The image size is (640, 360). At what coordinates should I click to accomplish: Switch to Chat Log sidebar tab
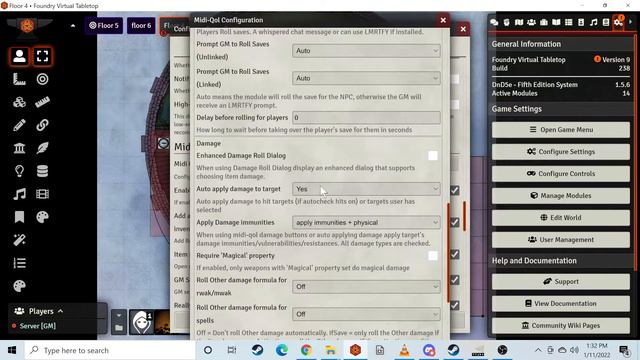click(494, 22)
